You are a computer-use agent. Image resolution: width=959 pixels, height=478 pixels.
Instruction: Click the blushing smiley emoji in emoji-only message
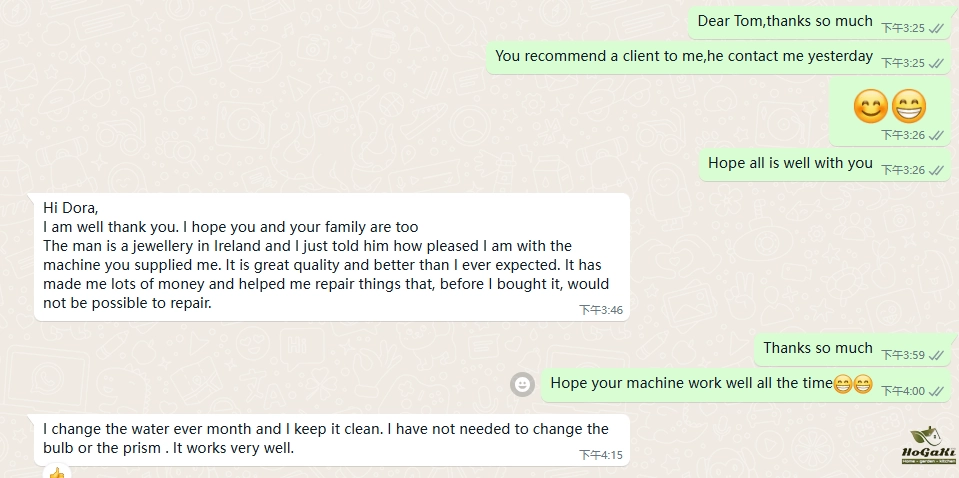(x=871, y=105)
